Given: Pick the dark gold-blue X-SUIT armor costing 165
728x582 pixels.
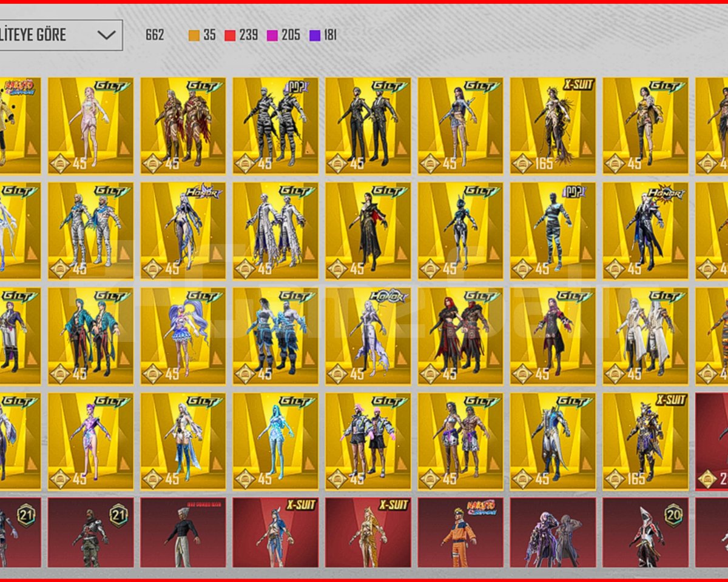Looking at the screenshot, I should point(645,442).
